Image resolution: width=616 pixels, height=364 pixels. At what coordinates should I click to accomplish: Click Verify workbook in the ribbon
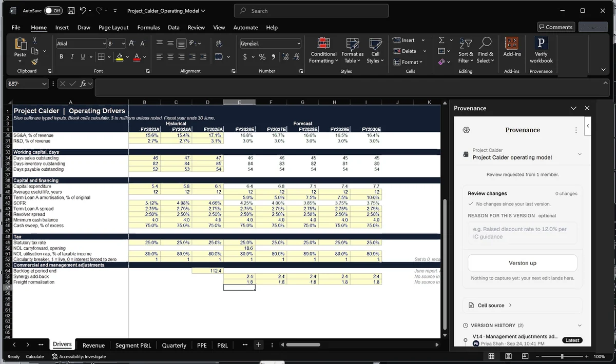click(x=541, y=50)
